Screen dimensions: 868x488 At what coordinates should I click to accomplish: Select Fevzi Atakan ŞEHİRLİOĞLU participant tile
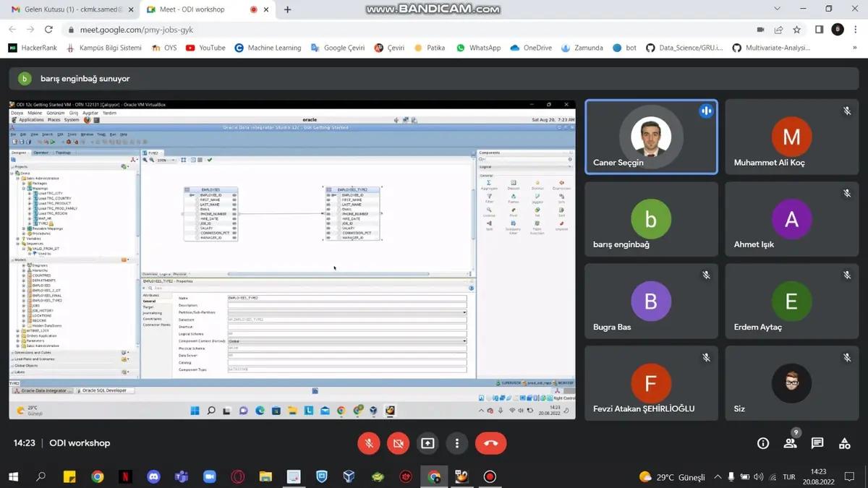pyautogui.click(x=651, y=382)
